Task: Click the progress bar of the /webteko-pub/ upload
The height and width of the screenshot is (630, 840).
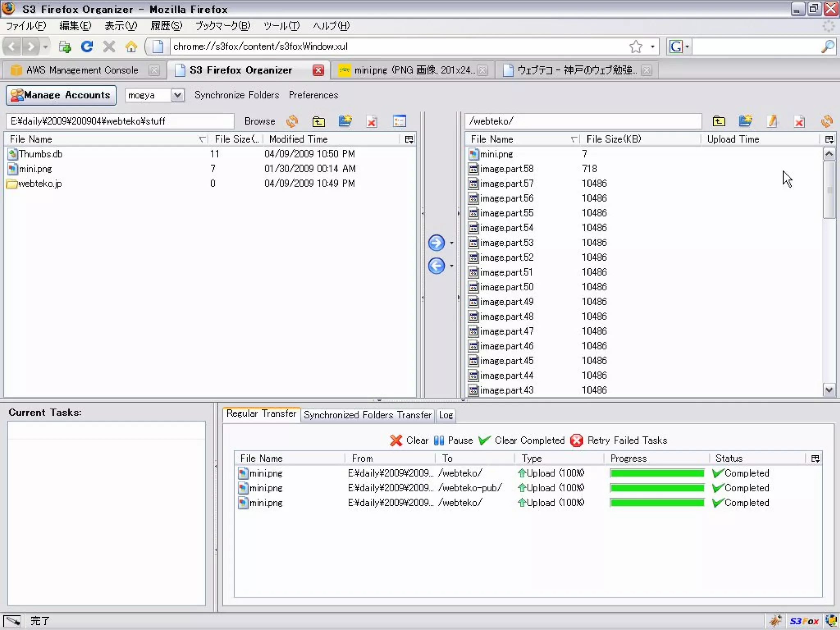Action: [657, 488]
